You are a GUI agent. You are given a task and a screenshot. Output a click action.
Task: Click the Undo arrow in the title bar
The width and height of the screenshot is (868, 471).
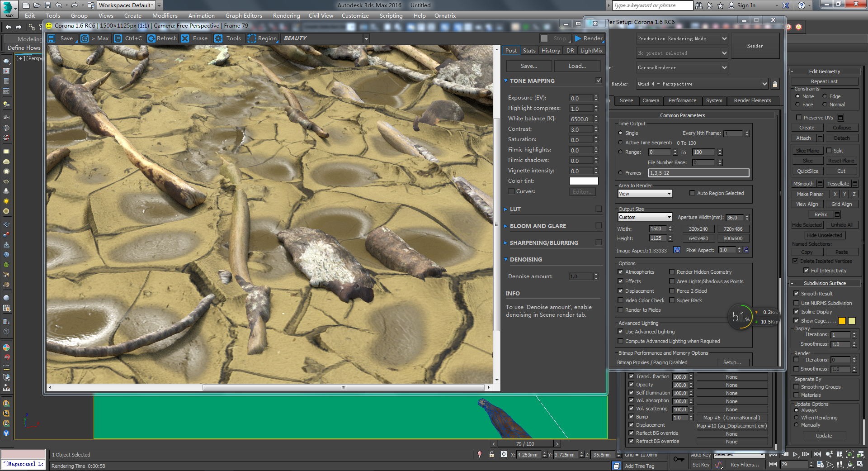[x=59, y=5]
